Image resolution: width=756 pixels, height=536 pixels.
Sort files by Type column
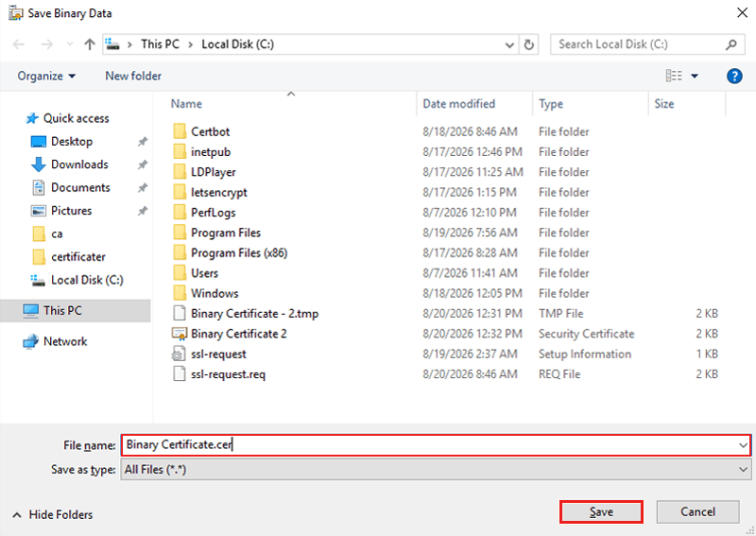coord(551,104)
